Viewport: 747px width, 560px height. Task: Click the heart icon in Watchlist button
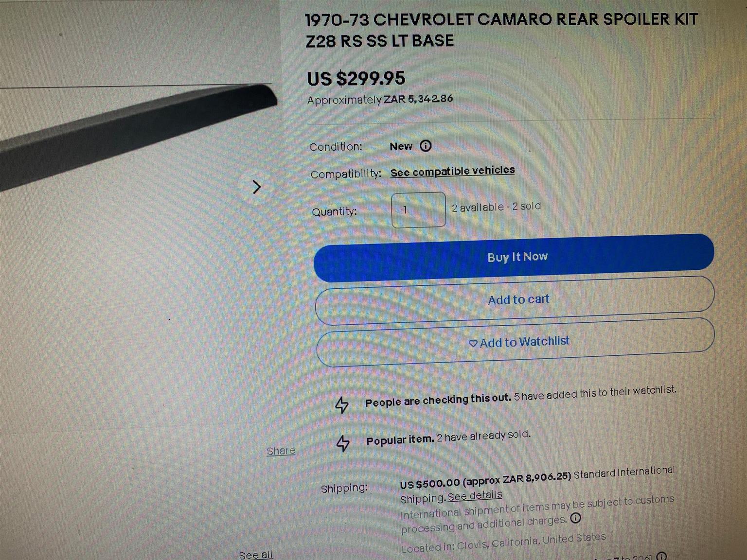473,343
